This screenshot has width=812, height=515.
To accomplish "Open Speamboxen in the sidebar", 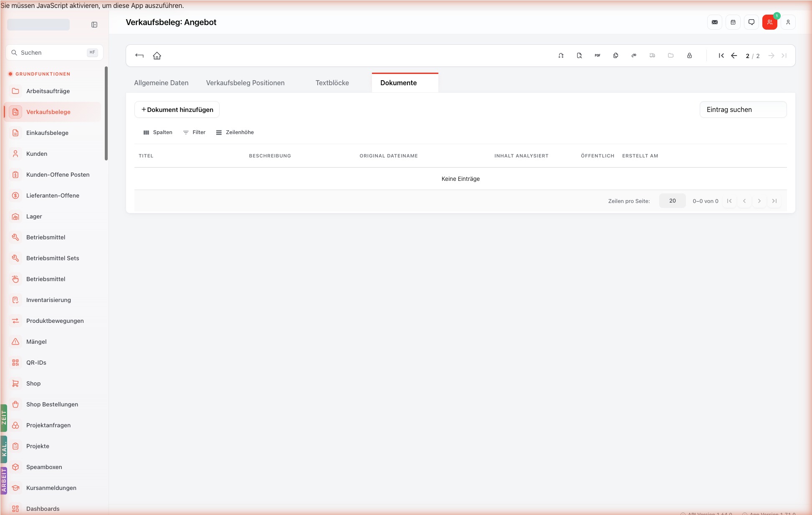I will point(53,467).
